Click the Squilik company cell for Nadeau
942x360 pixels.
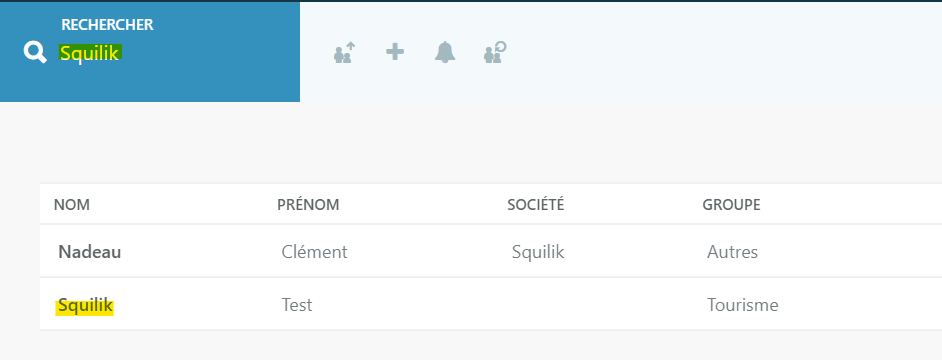pyautogui.click(x=538, y=252)
